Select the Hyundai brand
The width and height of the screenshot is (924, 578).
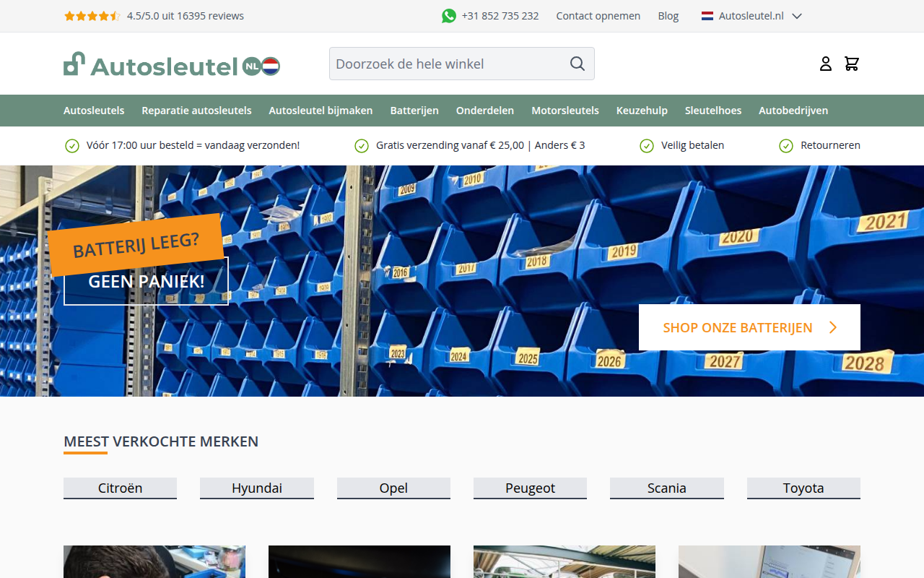tap(257, 488)
